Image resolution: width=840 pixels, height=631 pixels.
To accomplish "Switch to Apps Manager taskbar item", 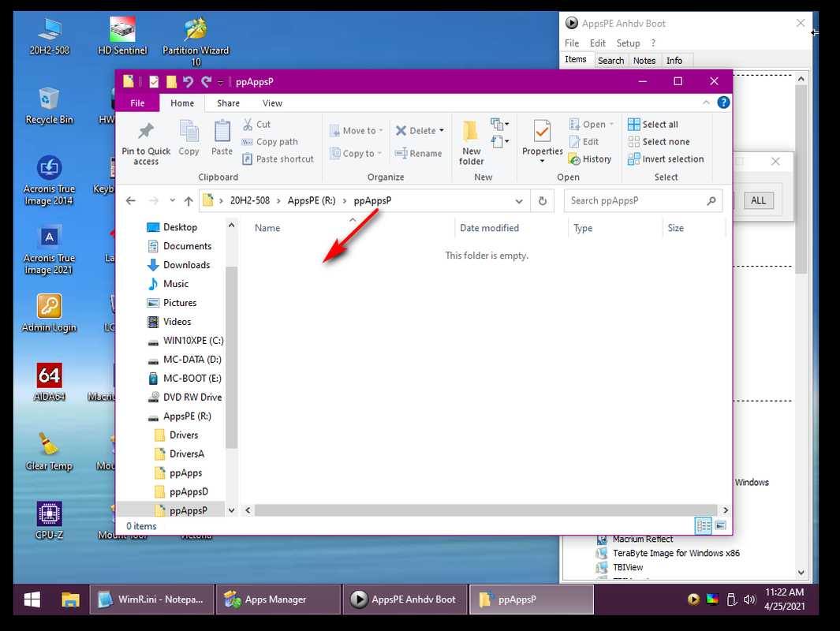I will (x=278, y=599).
